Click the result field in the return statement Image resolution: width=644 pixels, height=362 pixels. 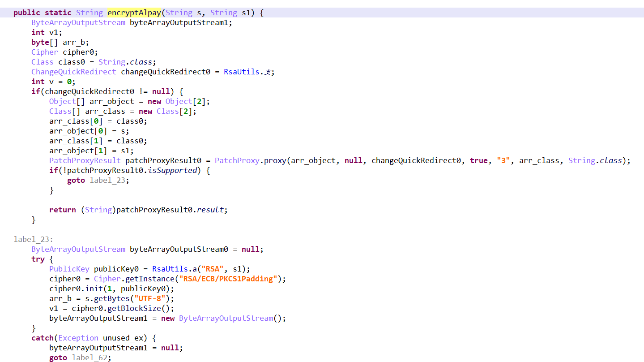coord(212,210)
